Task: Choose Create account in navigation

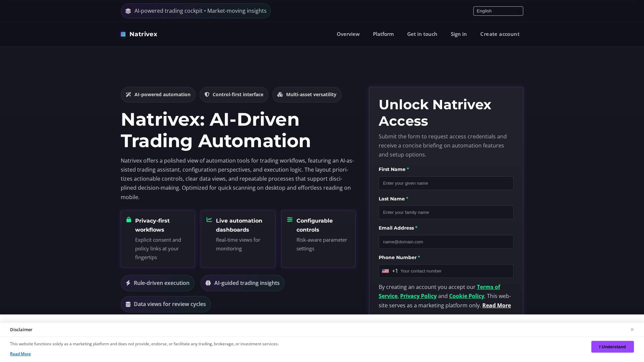Action: point(500,34)
